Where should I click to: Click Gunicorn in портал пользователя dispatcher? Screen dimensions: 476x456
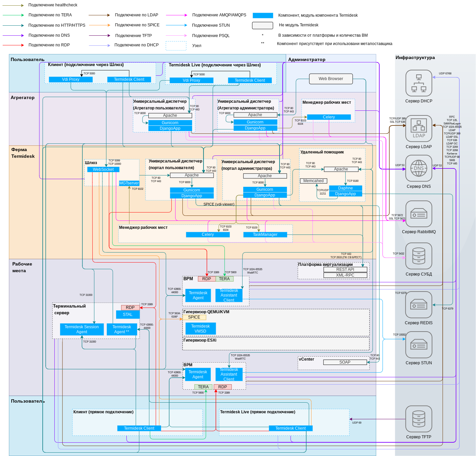pyautogui.click(x=192, y=190)
